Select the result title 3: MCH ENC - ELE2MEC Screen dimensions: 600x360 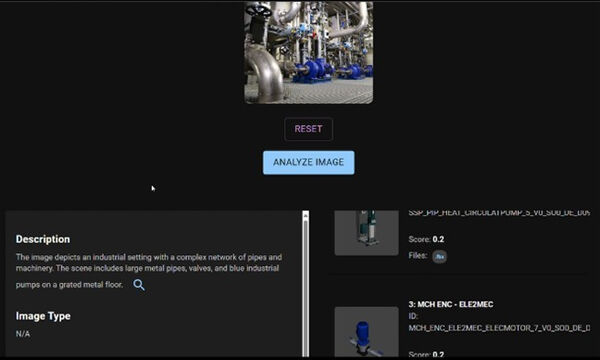tap(451, 305)
